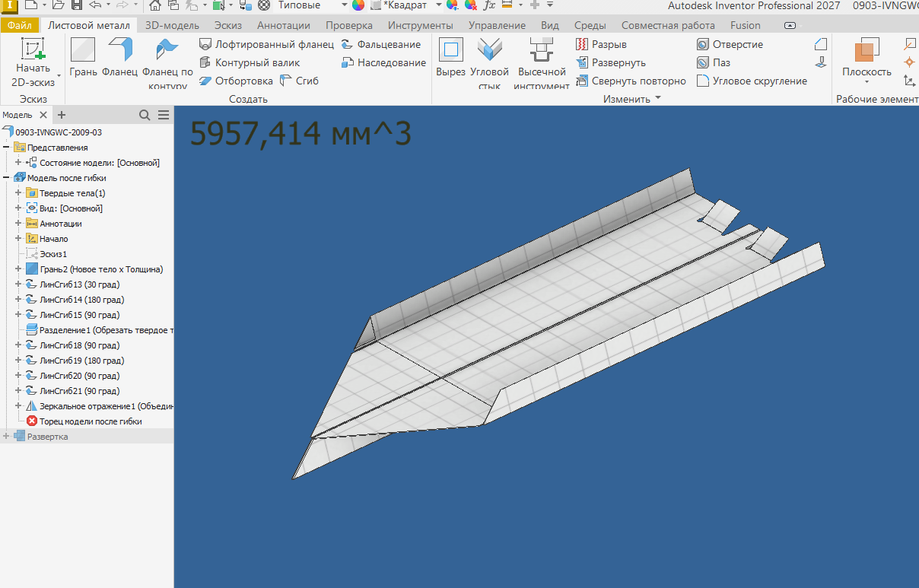This screenshot has width=919, height=588.
Task: Click the Развернуть (Unfold) tool
Action: pyautogui.click(x=611, y=62)
